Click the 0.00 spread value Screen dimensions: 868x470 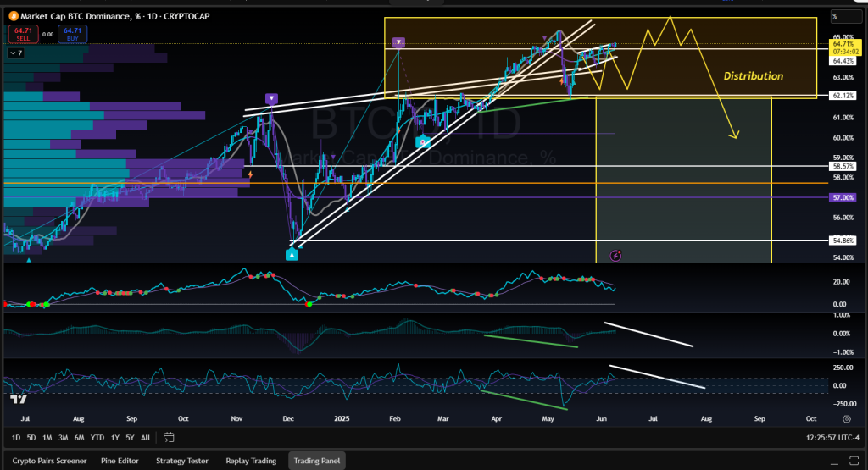[48, 34]
